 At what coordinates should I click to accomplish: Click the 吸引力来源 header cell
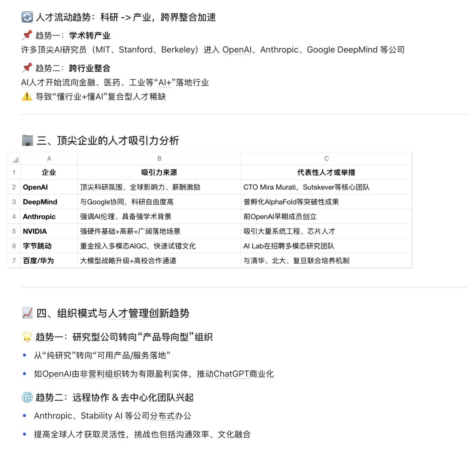point(159,172)
